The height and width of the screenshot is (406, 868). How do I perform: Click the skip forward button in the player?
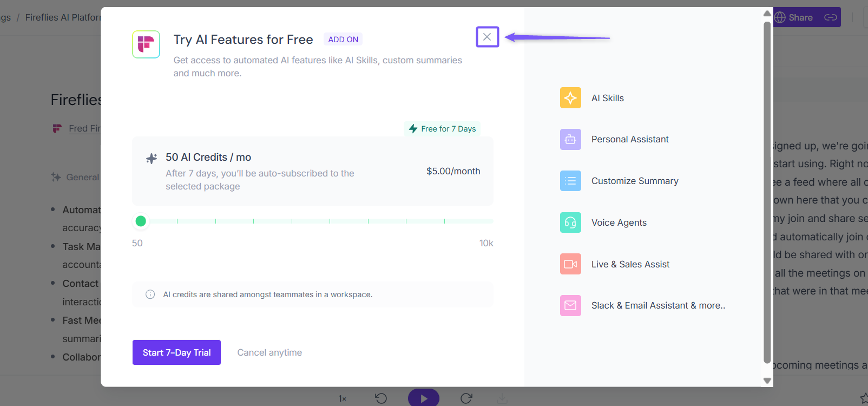[466, 398]
